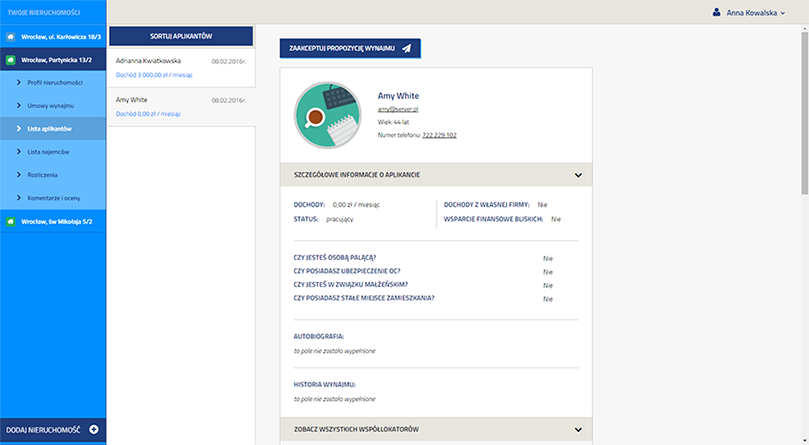Click the user silhouette icon near Anna Kowalska
This screenshot has width=809, height=445.
point(717,12)
